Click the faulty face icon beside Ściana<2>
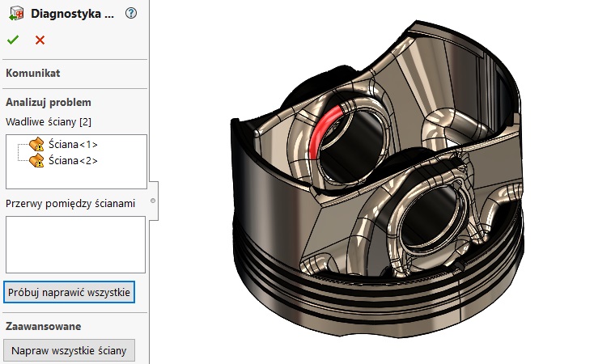The image size is (611, 364). [36, 160]
